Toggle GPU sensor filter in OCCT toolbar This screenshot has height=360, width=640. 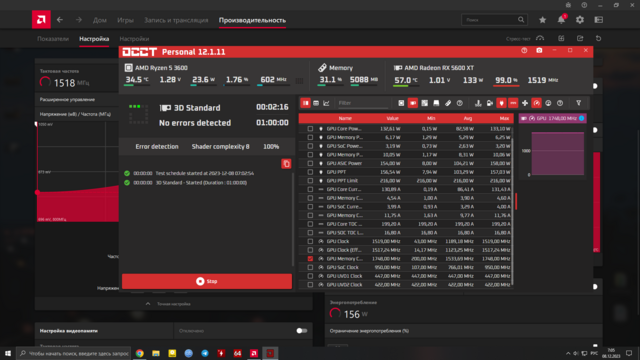coord(413,103)
